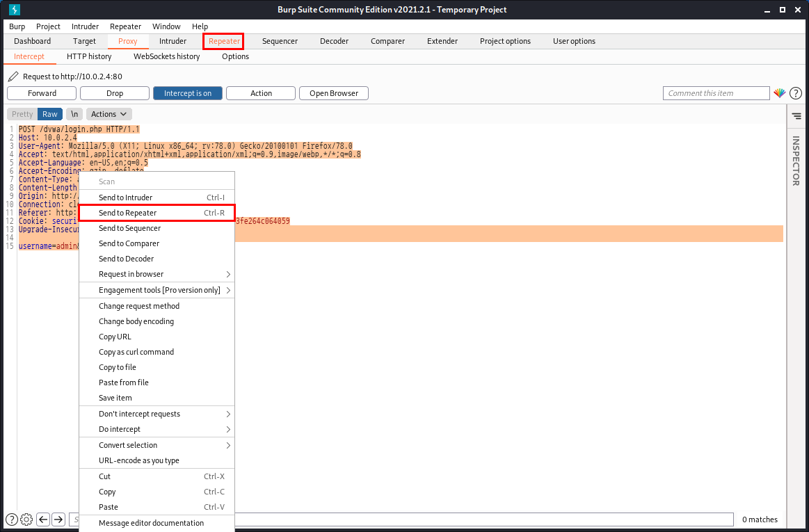Click the Drop button

[x=115, y=93]
